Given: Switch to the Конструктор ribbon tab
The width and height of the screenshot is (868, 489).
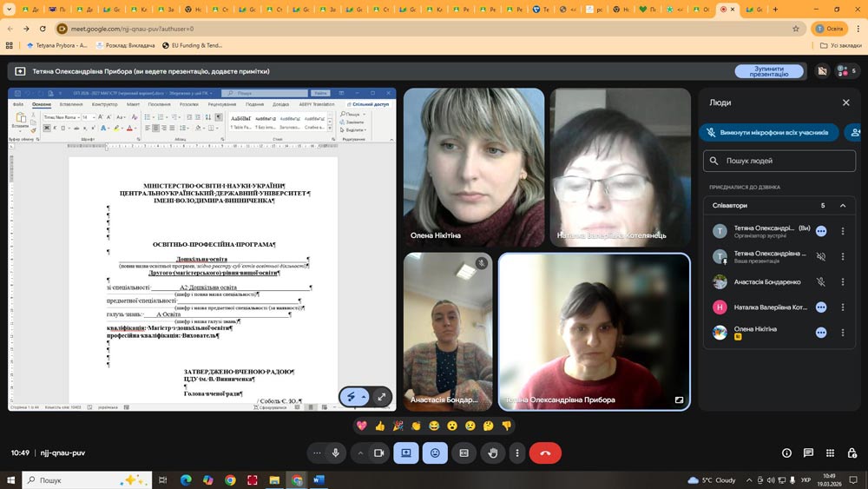Looking at the screenshot, I should tap(104, 104).
